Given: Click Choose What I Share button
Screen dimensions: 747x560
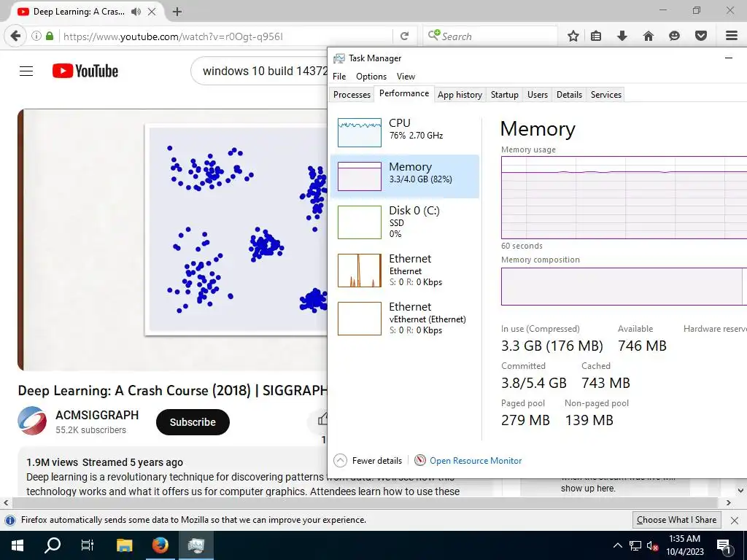Looking at the screenshot, I should click(676, 520).
